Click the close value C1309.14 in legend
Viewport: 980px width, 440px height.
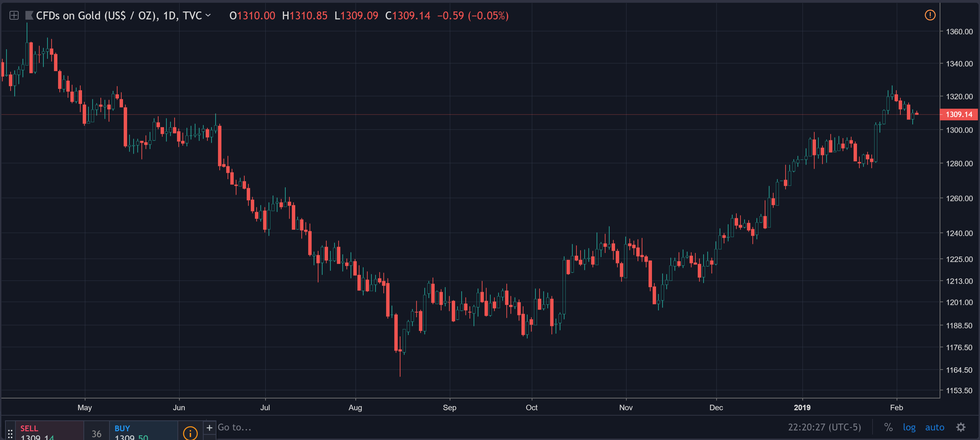coord(408,16)
